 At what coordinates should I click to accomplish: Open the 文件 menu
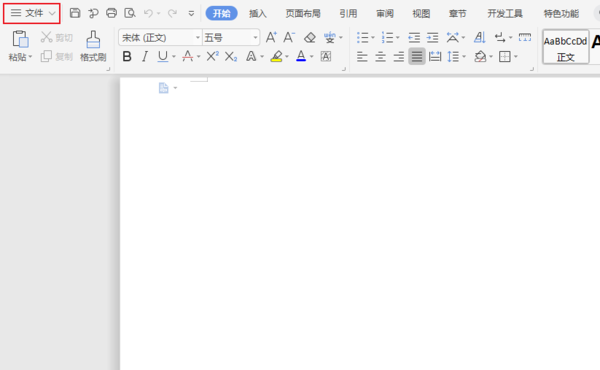(32, 13)
